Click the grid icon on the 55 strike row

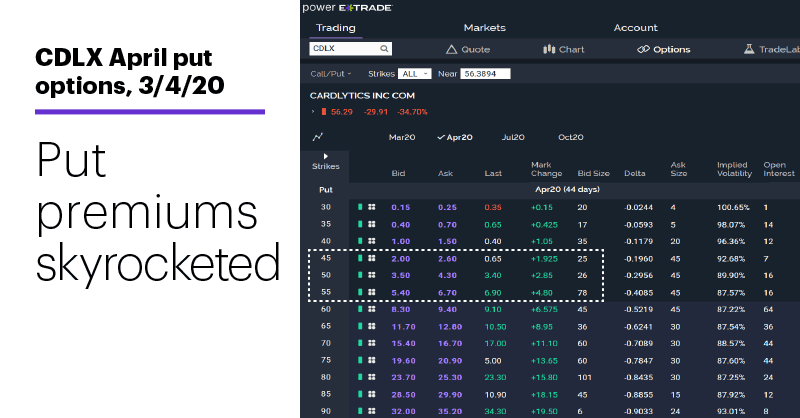[371, 292]
